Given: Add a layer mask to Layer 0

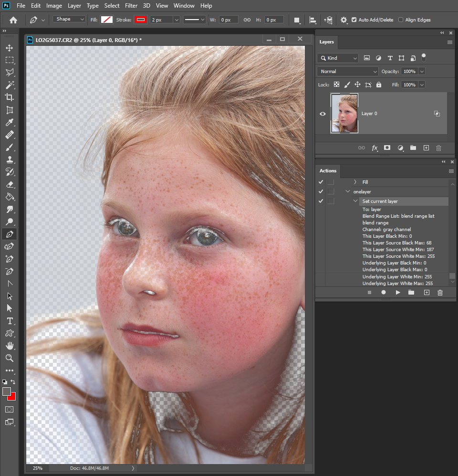Looking at the screenshot, I should click(x=387, y=148).
